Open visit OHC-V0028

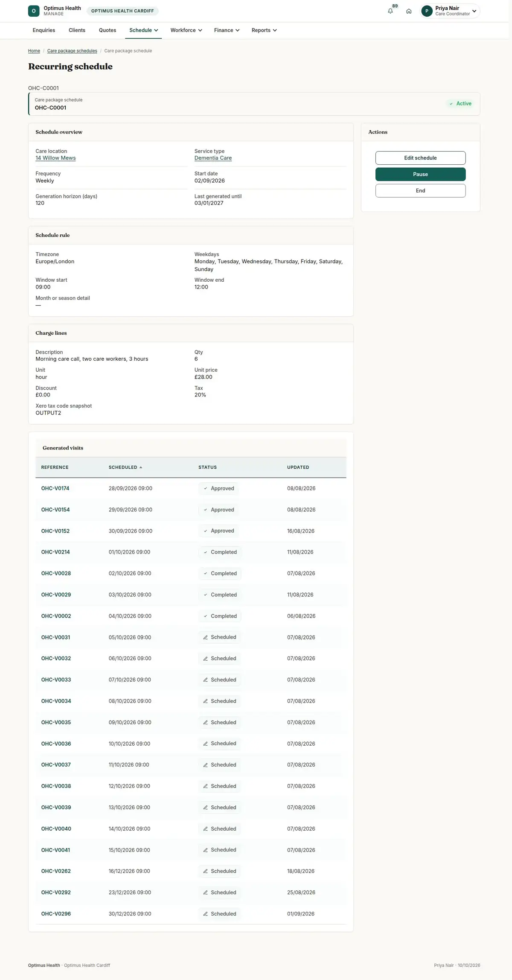(x=56, y=573)
